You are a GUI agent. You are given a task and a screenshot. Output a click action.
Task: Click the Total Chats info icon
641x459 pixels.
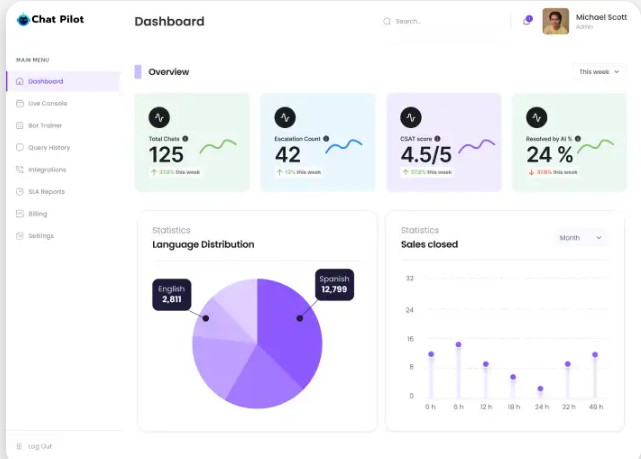pos(186,139)
